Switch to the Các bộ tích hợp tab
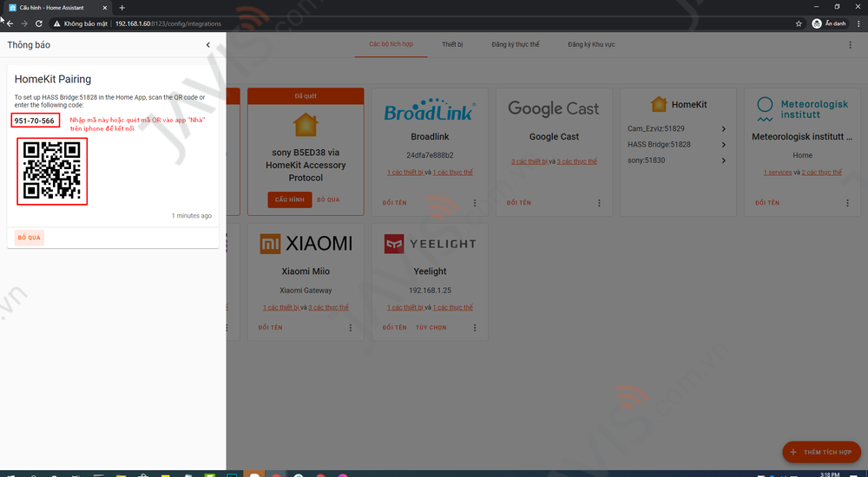Image resolution: width=868 pixels, height=477 pixels. (x=391, y=44)
